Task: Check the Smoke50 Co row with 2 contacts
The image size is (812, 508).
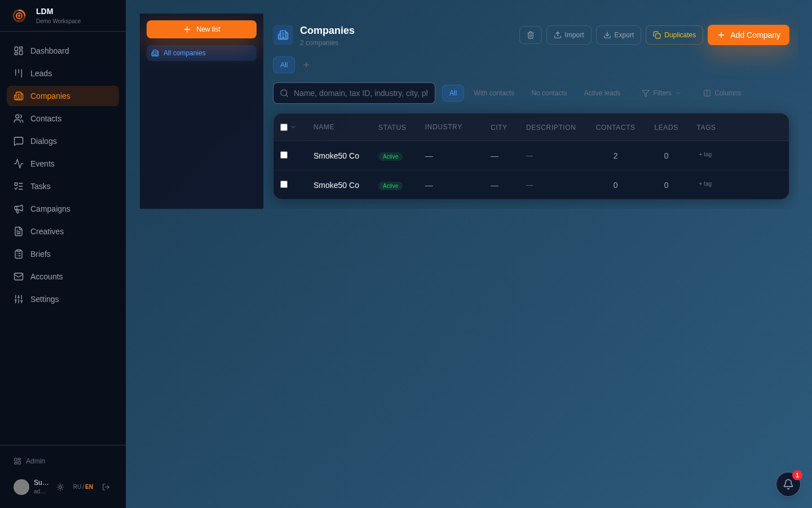Action: [284, 155]
